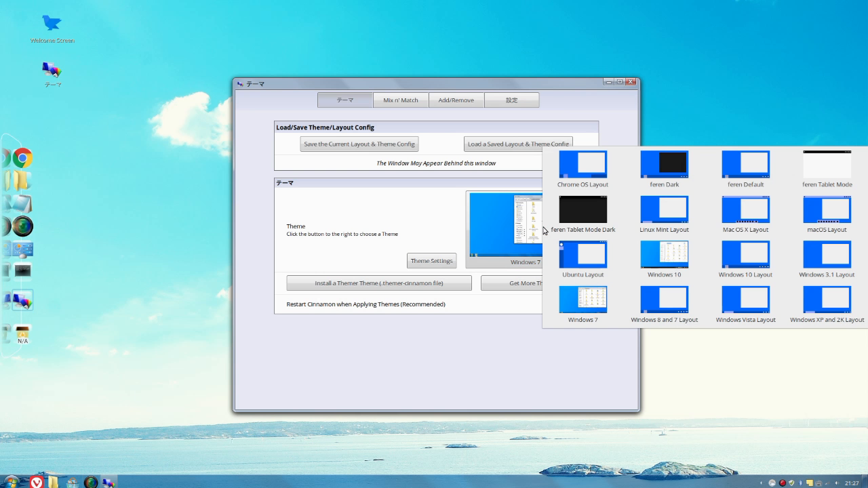Choose Mac OS X Layout theme
This screenshot has width=868, height=488.
(745, 215)
